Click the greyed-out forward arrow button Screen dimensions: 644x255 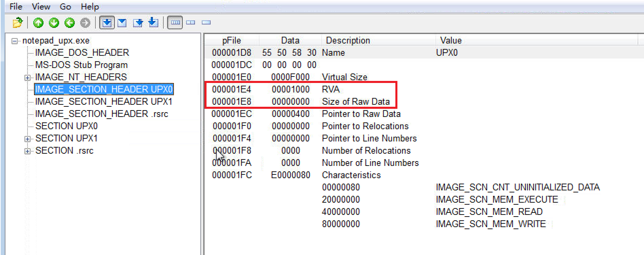[85, 23]
